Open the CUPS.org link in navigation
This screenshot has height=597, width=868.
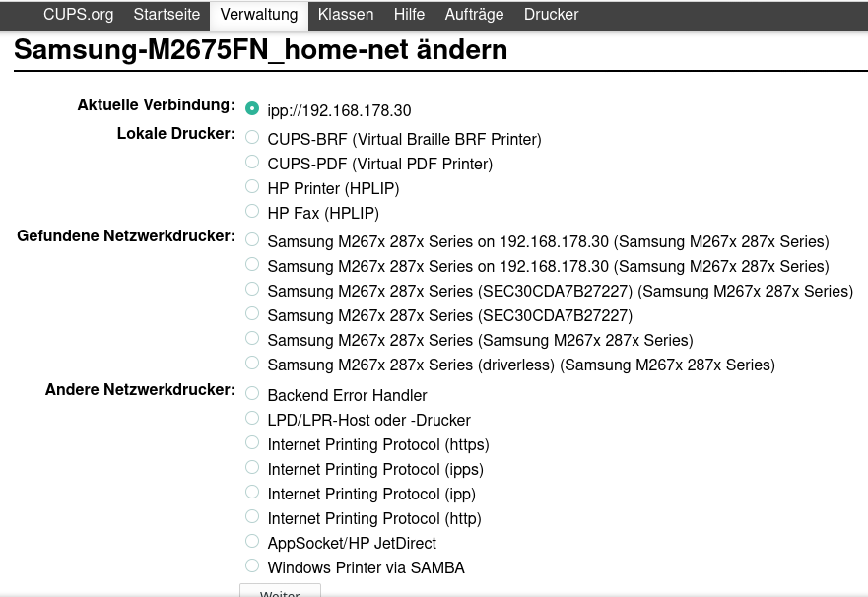tap(78, 15)
